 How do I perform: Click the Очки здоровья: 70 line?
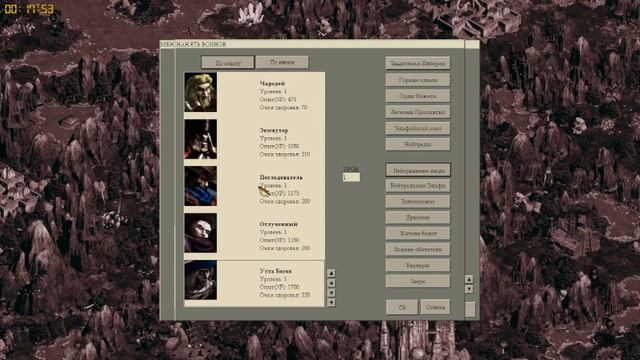(x=283, y=107)
